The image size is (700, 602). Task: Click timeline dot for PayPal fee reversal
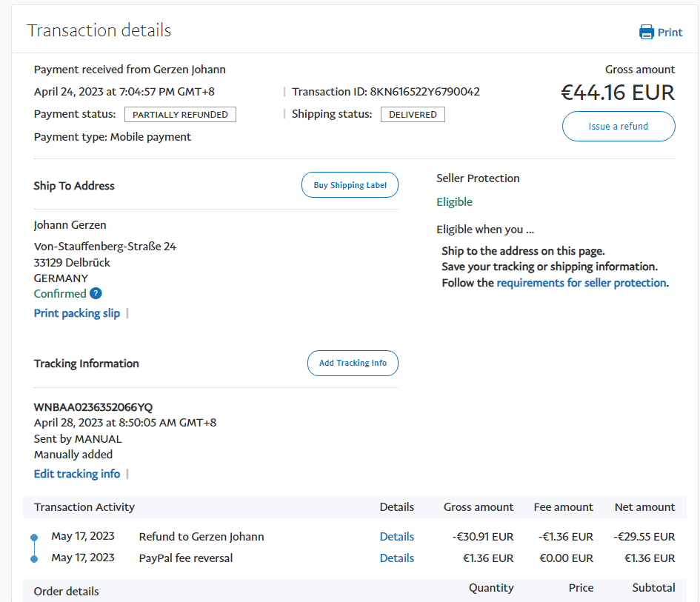click(x=34, y=559)
